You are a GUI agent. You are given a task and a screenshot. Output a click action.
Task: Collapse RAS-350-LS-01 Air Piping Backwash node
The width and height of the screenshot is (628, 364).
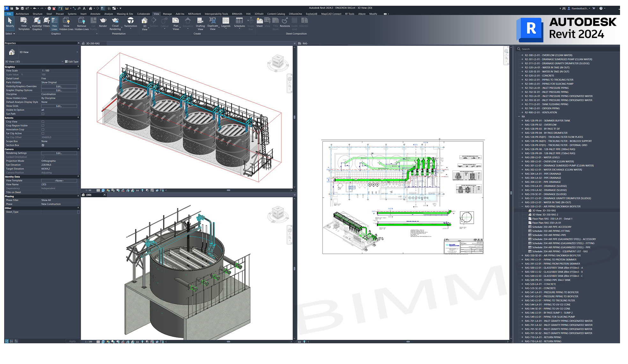[522, 207]
